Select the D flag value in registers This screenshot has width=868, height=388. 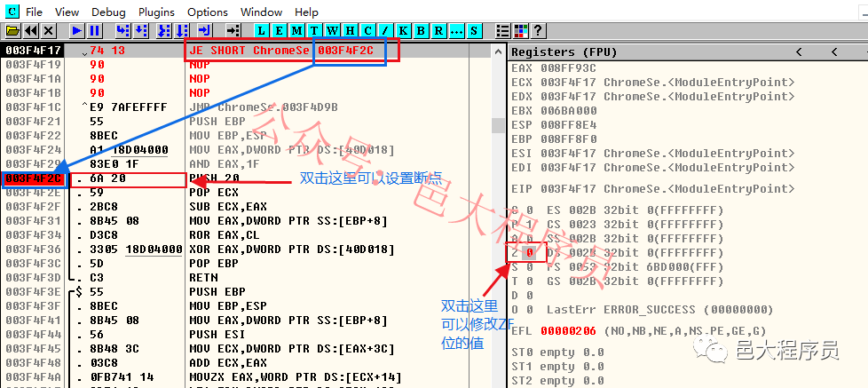click(529, 296)
